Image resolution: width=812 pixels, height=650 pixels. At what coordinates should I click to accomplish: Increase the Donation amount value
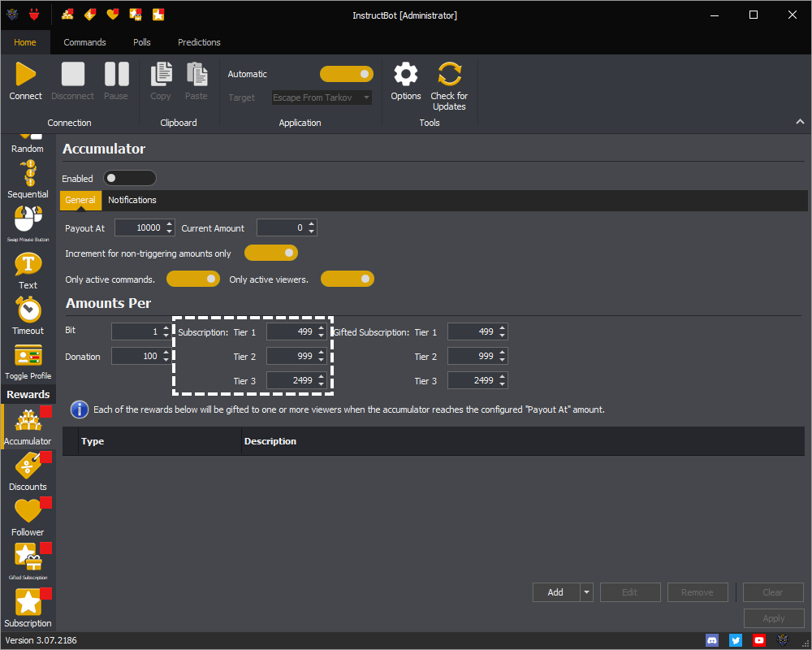pyautogui.click(x=166, y=353)
